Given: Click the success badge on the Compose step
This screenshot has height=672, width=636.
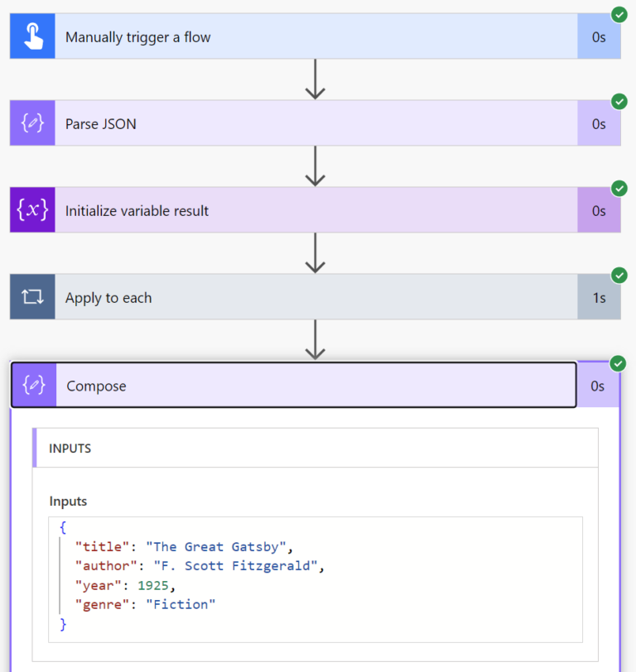Looking at the screenshot, I should click(x=619, y=362).
